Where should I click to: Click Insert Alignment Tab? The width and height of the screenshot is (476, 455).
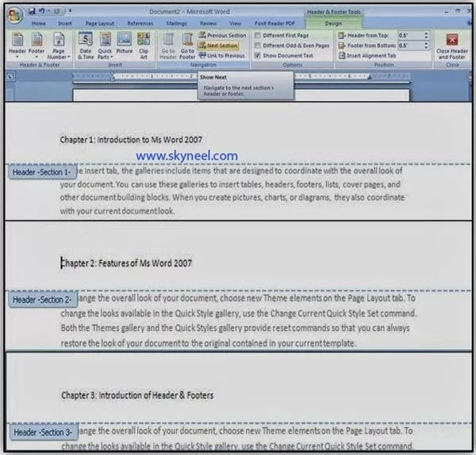(367, 56)
